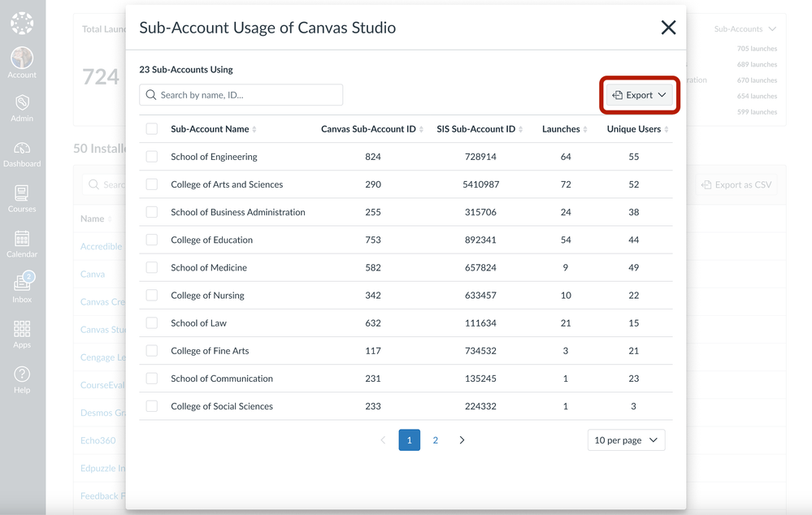Toggle the select-all checkbox in table header
Image resolution: width=812 pixels, height=515 pixels.
(152, 129)
